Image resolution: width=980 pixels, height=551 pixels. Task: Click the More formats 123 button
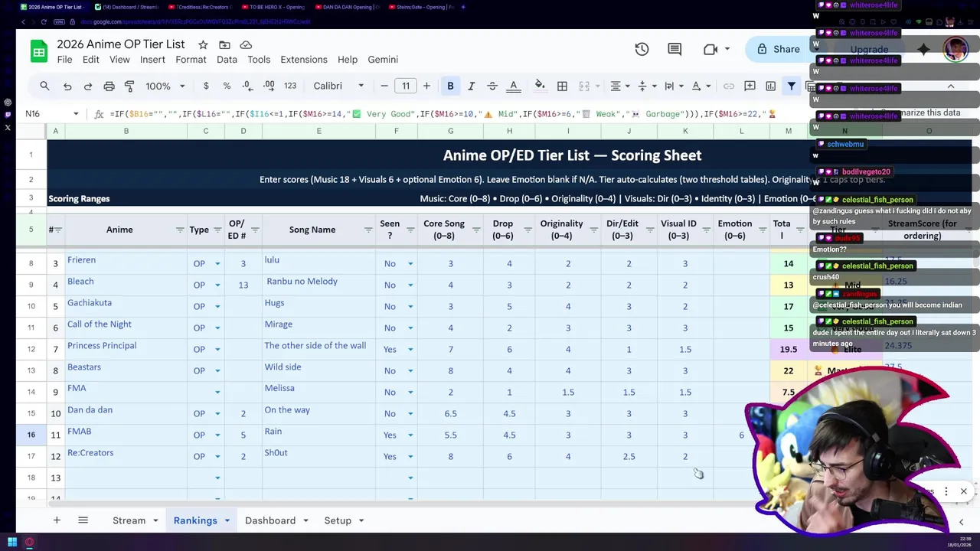pyautogui.click(x=290, y=86)
